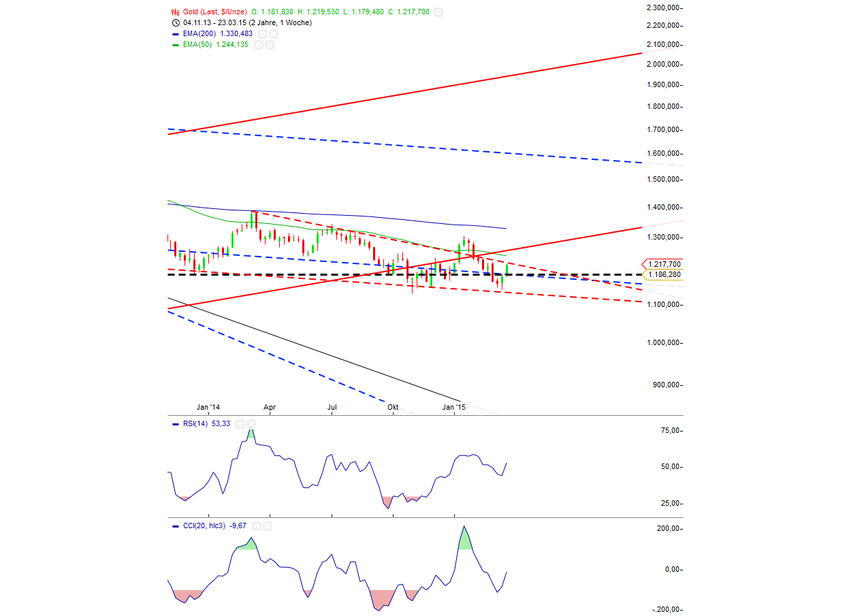Click the green color swatch beside EMA(50)
This screenshot has height=616, width=849.
[174, 45]
